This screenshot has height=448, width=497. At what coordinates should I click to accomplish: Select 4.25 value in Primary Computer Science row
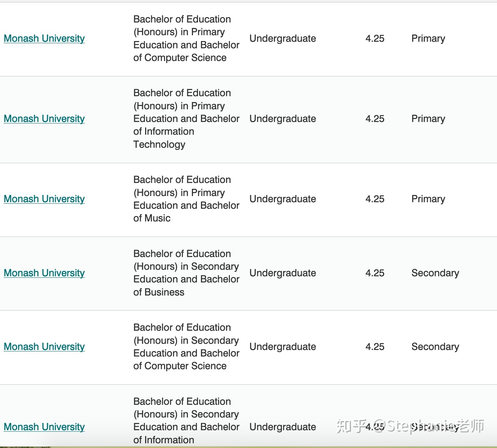pyautogui.click(x=375, y=38)
